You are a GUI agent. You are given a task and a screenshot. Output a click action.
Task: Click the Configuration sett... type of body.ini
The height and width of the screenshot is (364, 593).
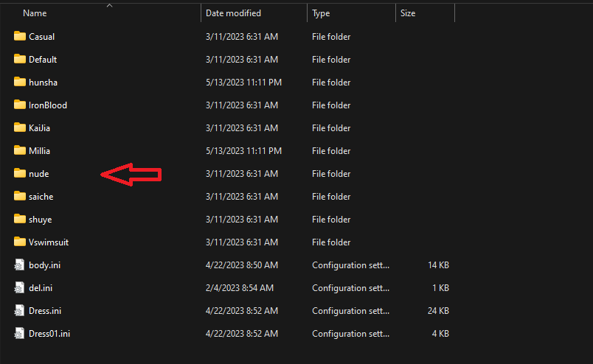pyautogui.click(x=350, y=265)
